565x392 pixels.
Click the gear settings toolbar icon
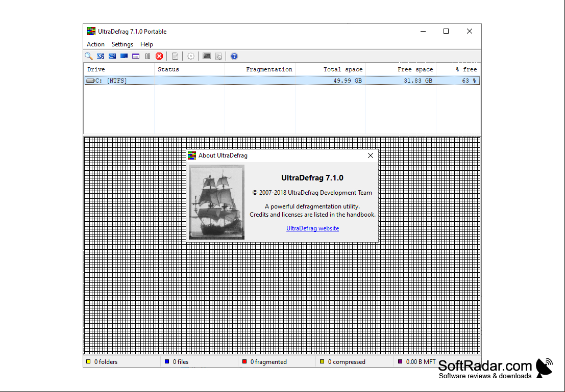pos(191,56)
